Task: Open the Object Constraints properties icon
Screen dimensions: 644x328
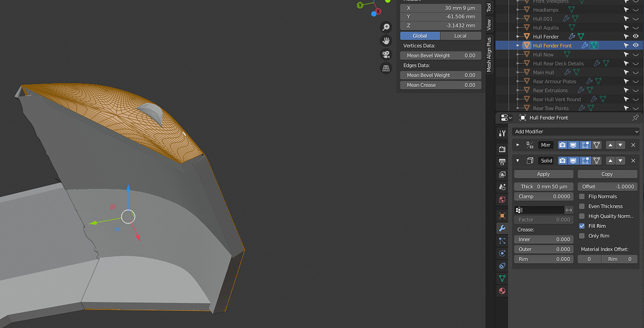Action: coord(502,266)
